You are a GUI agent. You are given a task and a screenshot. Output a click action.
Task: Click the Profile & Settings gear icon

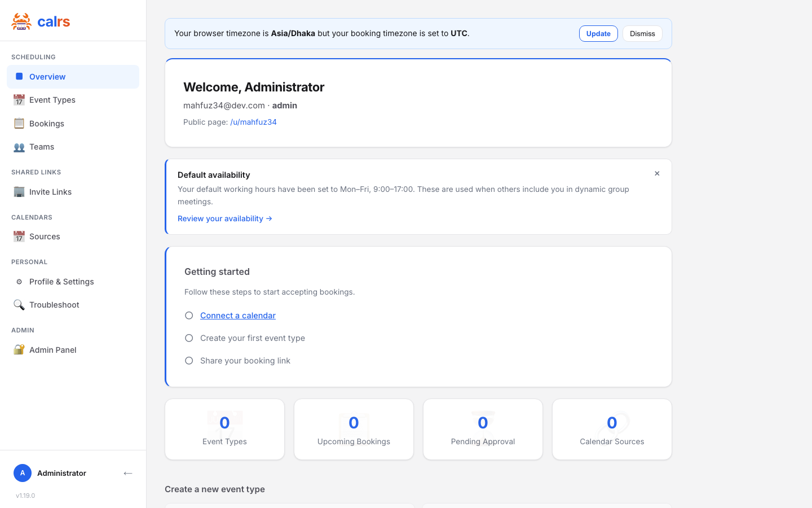[19, 282]
